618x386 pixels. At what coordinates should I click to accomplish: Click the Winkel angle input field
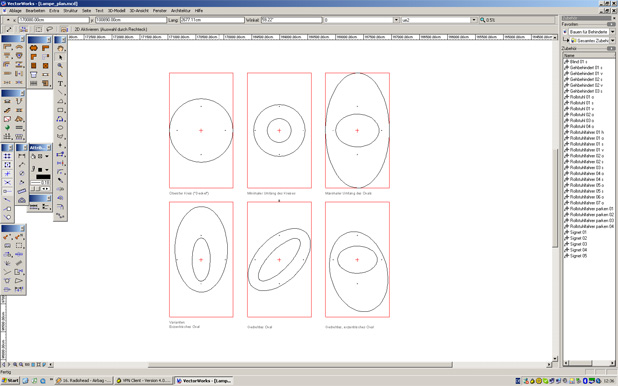tap(291, 20)
